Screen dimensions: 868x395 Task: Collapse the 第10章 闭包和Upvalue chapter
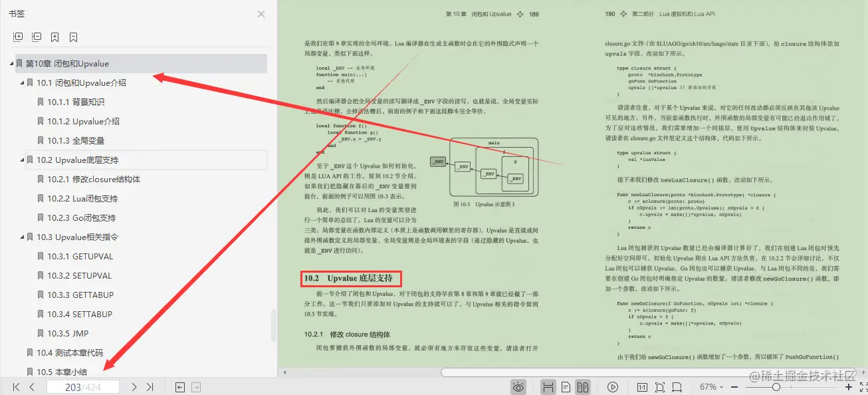10,63
